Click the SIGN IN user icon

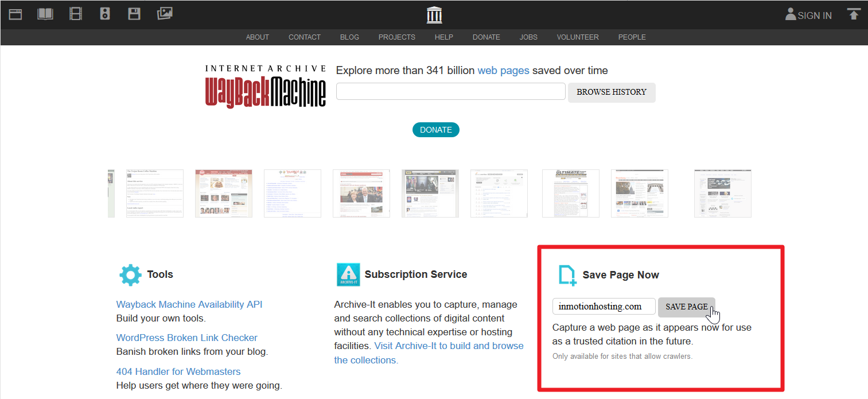(x=791, y=14)
